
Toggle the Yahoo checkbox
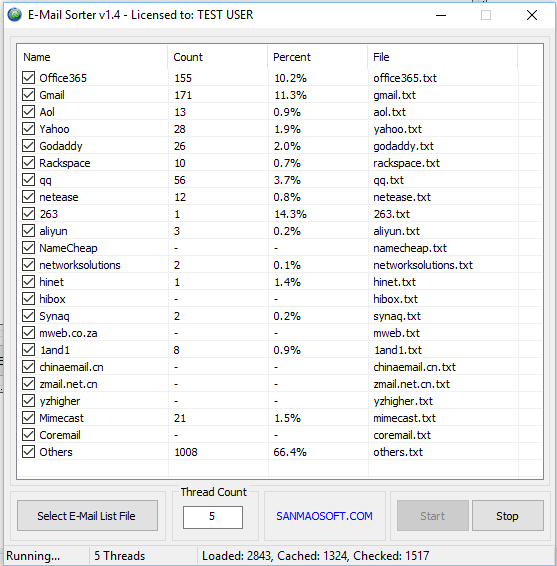(x=29, y=129)
